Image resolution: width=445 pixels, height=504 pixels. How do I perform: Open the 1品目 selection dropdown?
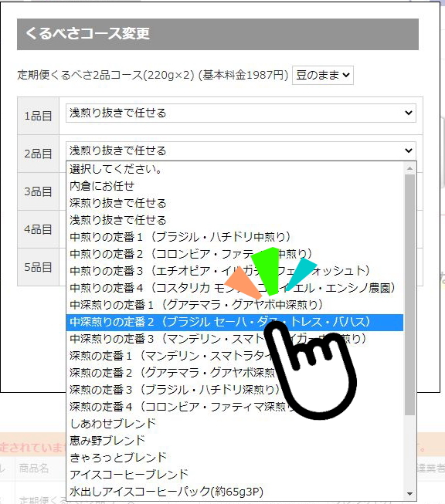241,113
